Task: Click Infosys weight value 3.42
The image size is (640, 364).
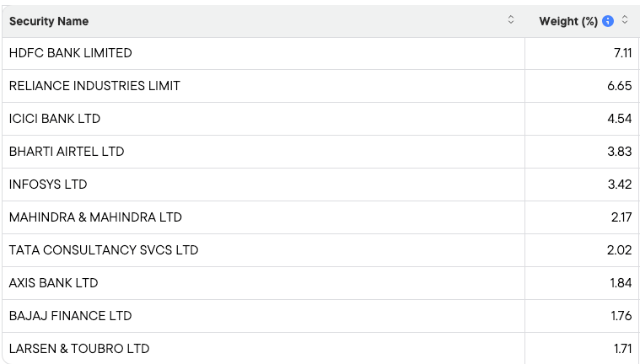Action: coord(619,185)
